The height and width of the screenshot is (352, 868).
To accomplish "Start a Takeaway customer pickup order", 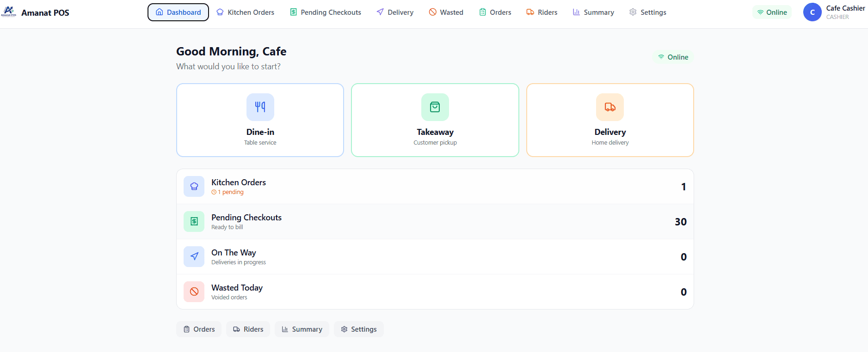I will 435,120.
